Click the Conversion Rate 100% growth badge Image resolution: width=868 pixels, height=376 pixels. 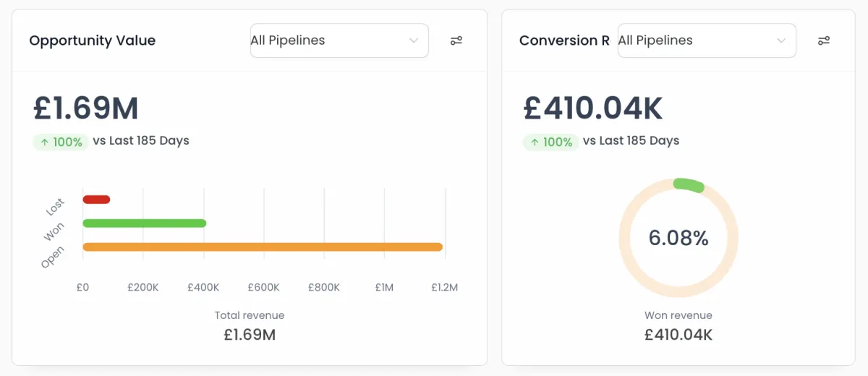[550, 142]
